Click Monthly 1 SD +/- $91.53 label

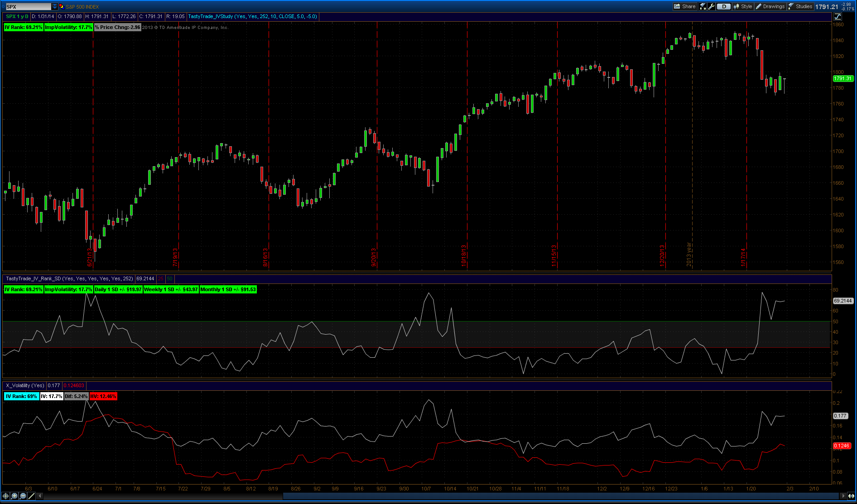pyautogui.click(x=228, y=289)
